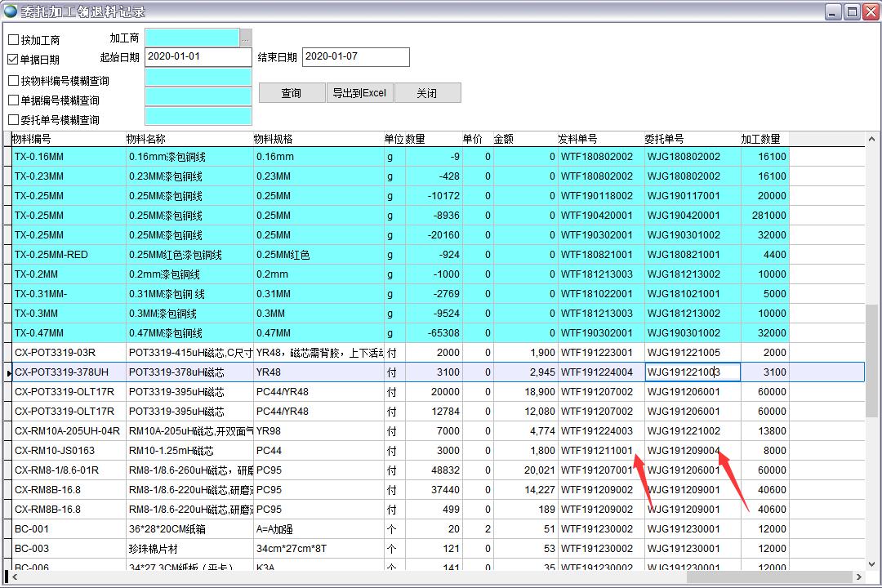Enable the 按加工商 checkbox
This screenshot has height=588, width=882.
(x=13, y=40)
